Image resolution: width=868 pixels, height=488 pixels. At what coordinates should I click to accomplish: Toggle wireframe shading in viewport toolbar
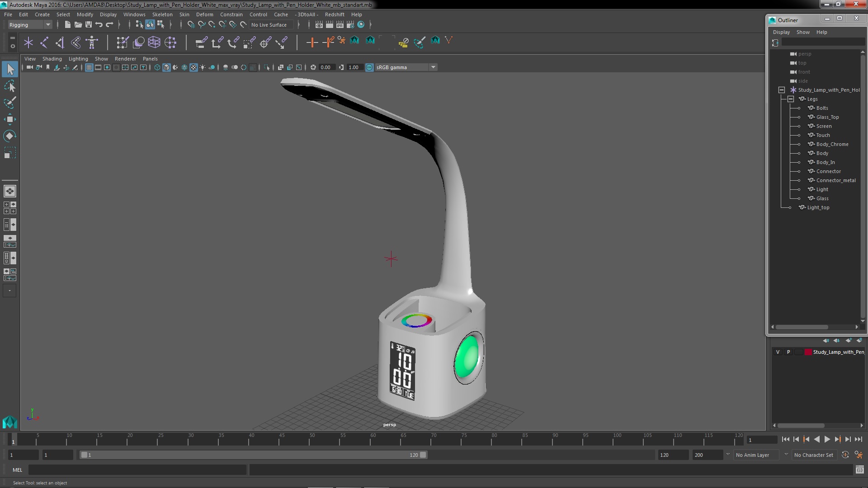157,67
